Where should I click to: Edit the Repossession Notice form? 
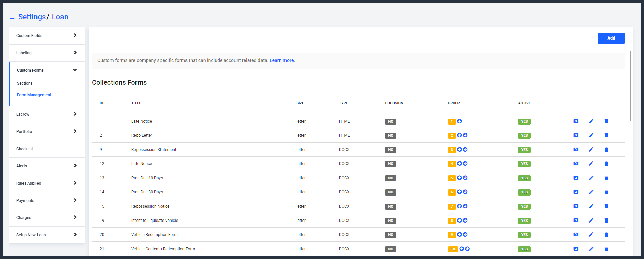[591, 206]
